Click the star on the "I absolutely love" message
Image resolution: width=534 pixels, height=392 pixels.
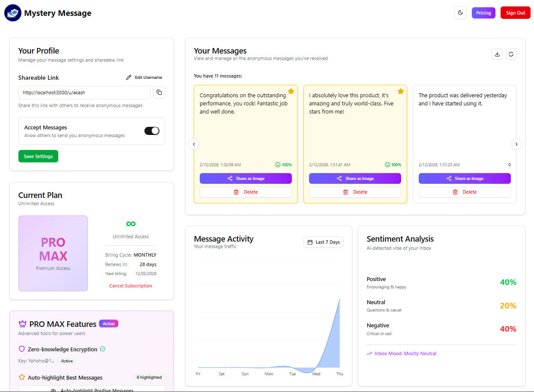[401, 91]
